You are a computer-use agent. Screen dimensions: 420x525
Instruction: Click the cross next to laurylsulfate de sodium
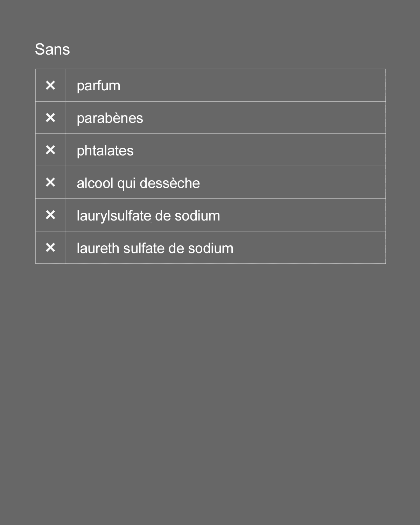point(50,215)
